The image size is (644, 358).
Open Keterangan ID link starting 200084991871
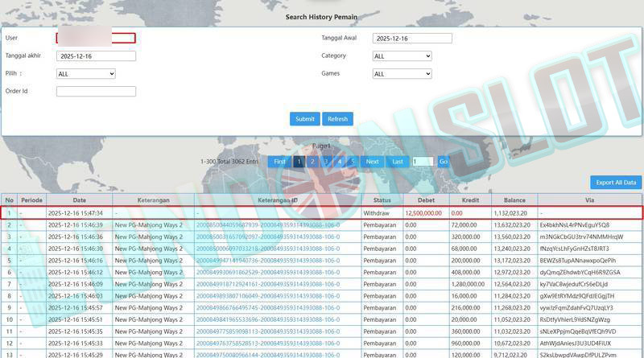[x=268, y=284]
